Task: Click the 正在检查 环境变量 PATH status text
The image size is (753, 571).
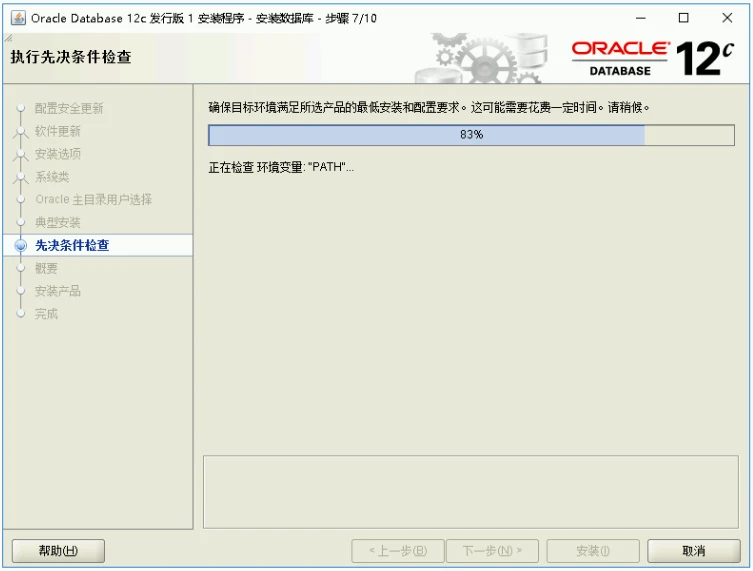Action: [x=281, y=167]
